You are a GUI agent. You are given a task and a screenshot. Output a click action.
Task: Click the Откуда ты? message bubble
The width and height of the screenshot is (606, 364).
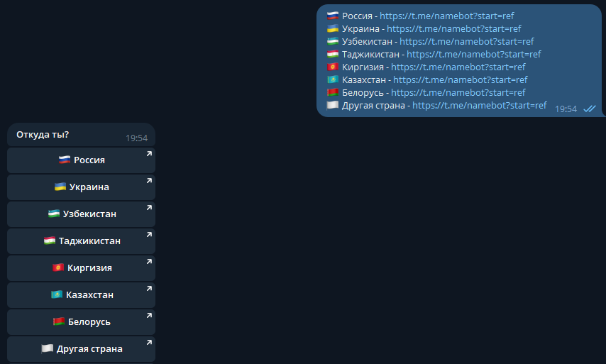81,135
